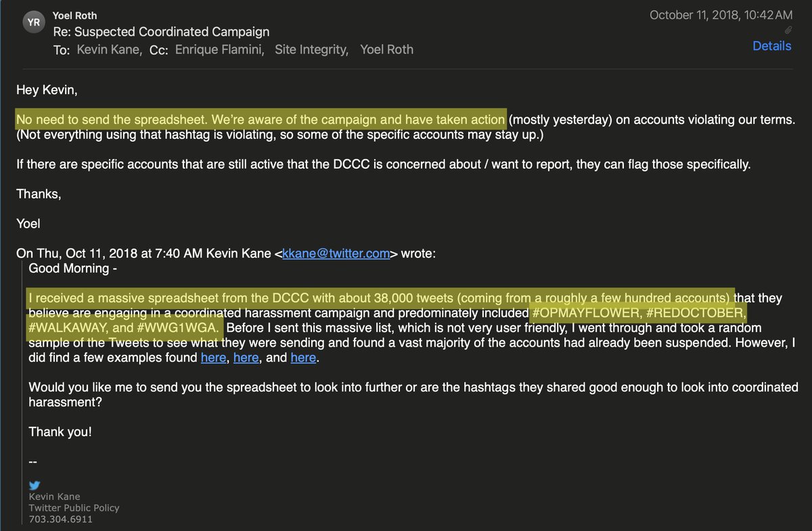Click the YR sender avatar

[32, 22]
